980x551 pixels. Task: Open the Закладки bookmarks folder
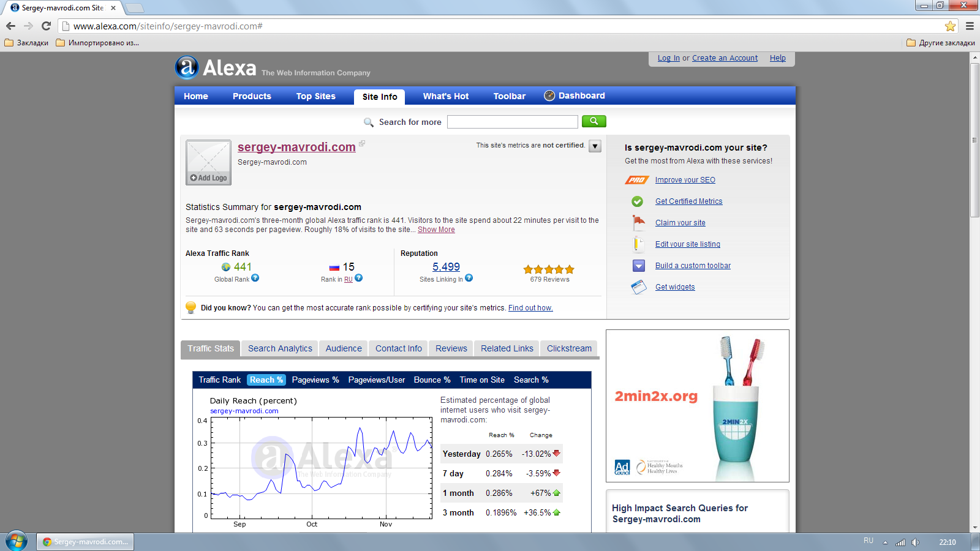tap(26, 43)
